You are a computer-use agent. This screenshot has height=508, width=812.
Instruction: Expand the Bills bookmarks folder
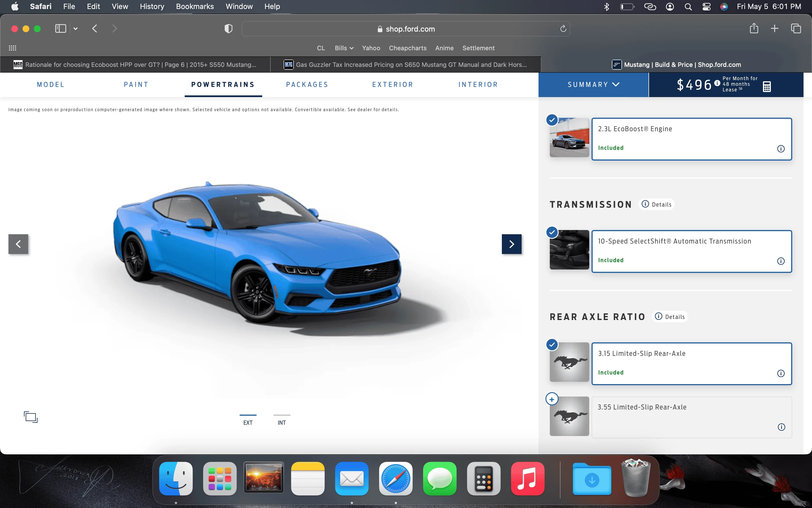tap(344, 48)
